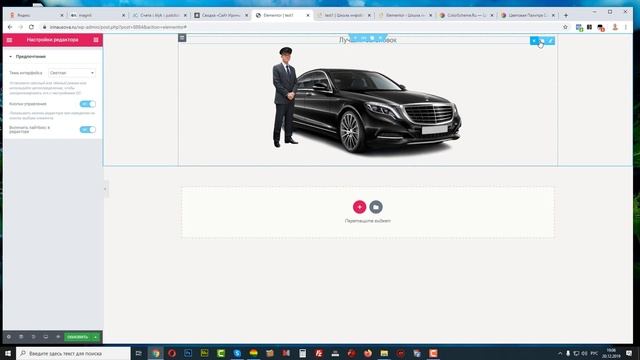Image resolution: width=640 pixels, height=360 pixels.
Task: Click the widget edit pencil icon
Action: (x=550, y=41)
